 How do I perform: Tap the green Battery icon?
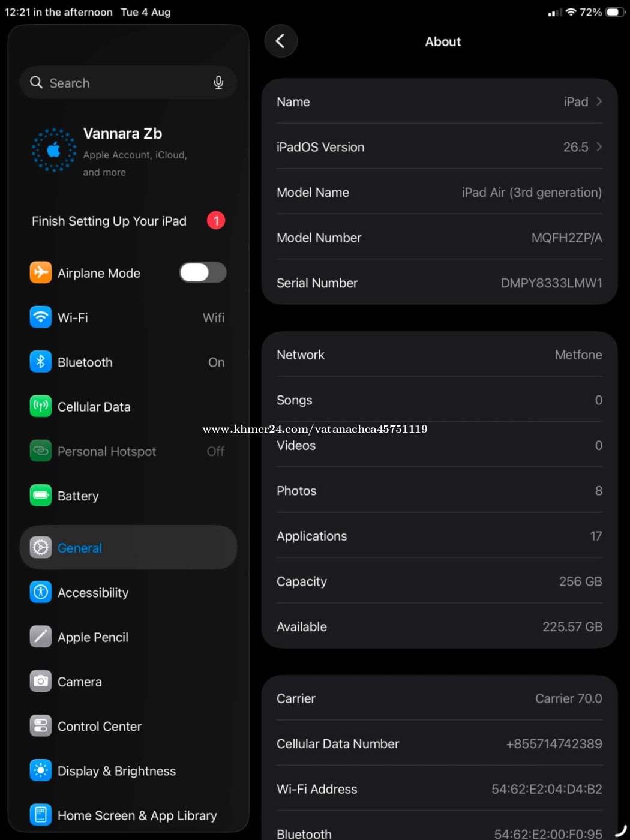(x=41, y=496)
